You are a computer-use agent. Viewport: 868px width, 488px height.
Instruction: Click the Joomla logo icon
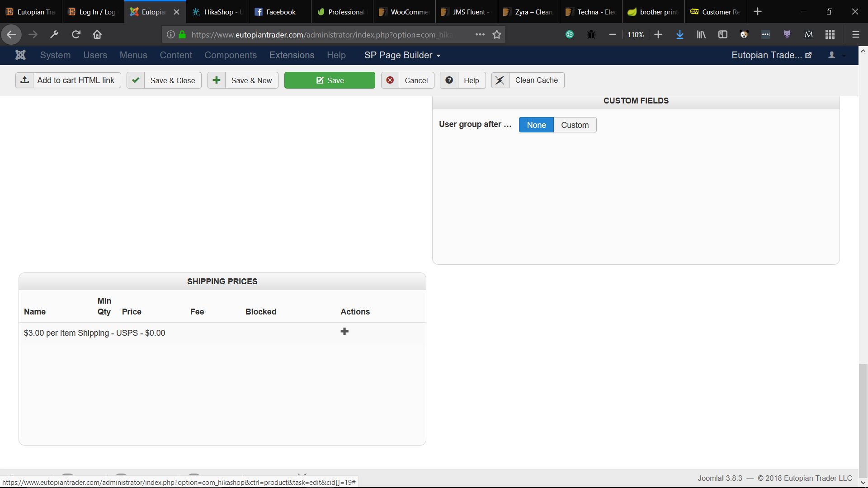click(x=20, y=55)
